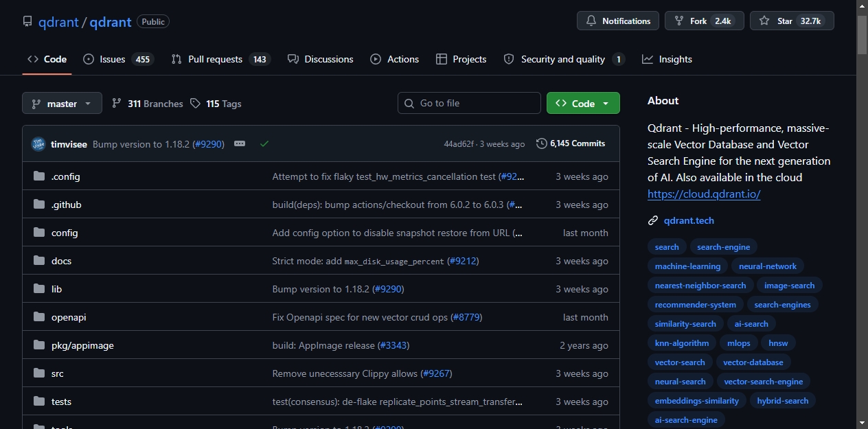The width and height of the screenshot is (868, 429).
Task: Select the search topic tag
Action: click(667, 247)
